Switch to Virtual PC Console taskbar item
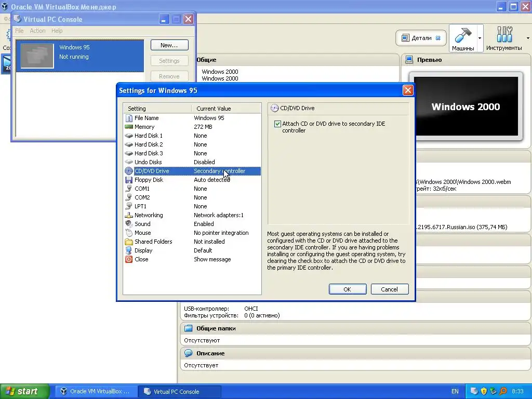Image resolution: width=532 pixels, height=399 pixels. [x=180, y=391]
